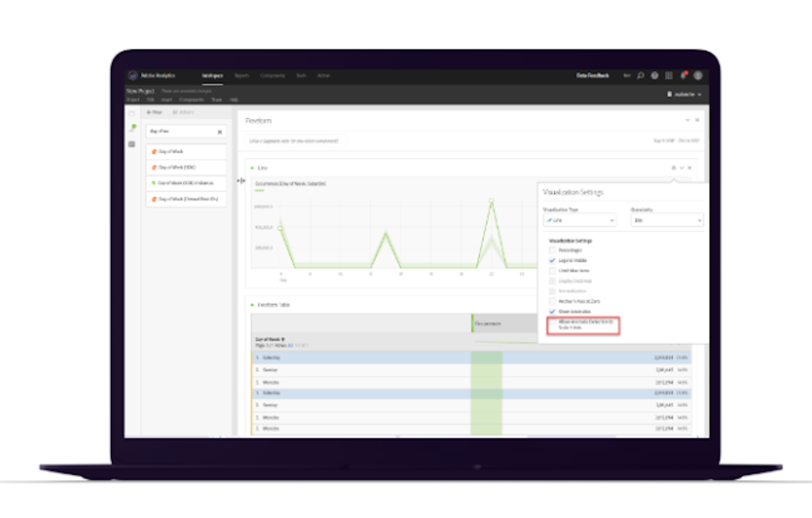The image size is (812, 518).
Task: Click the Adobe Analytics logo
Action: [x=133, y=76]
